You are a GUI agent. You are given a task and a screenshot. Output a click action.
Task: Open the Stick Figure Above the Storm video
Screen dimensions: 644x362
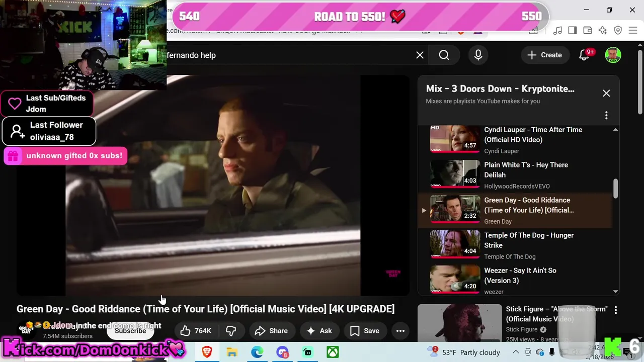click(x=556, y=314)
